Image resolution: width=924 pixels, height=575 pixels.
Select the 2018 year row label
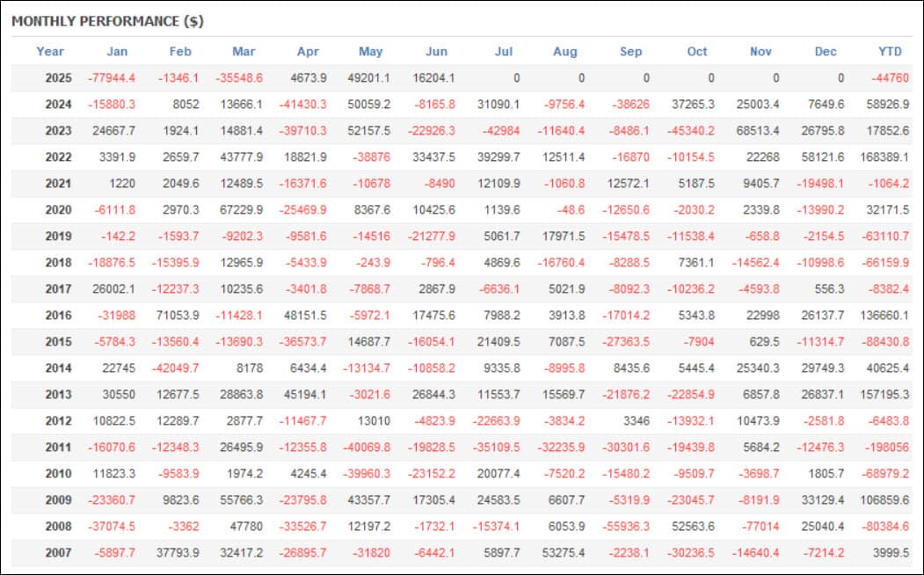point(58,263)
